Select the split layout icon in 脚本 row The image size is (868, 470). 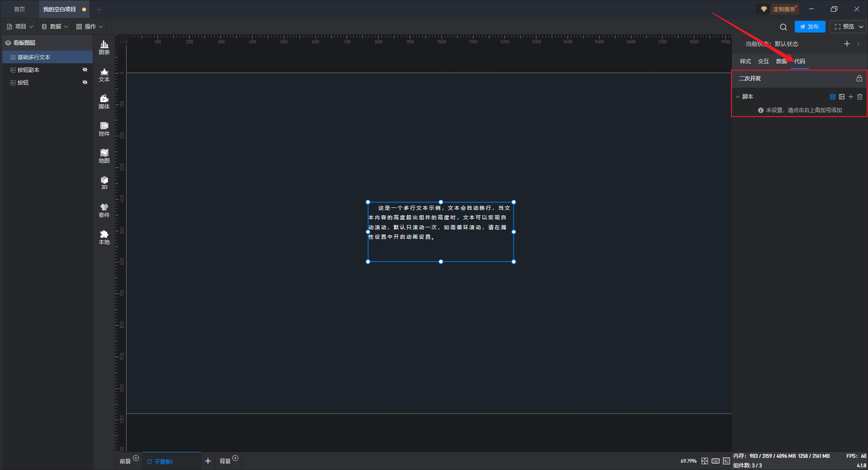842,97
